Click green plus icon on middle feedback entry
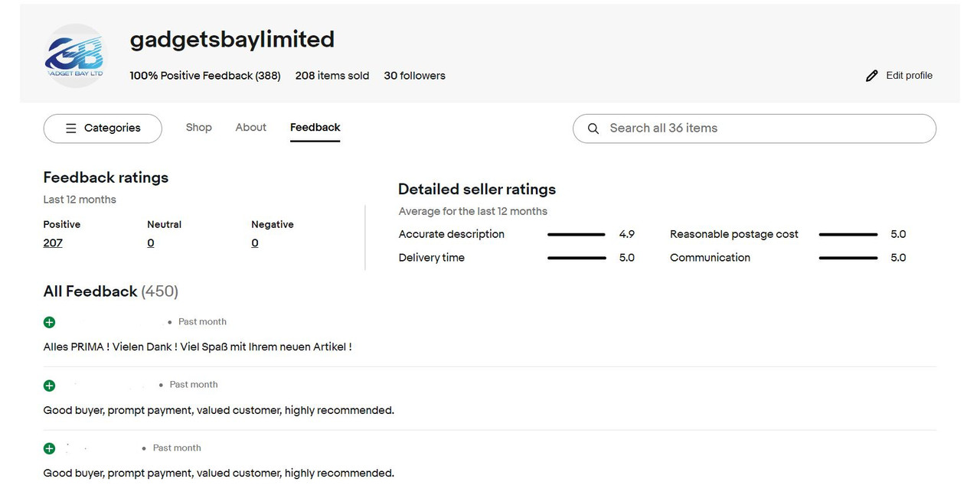This screenshot has width=980, height=485. pyautogui.click(x=50, y=386)
